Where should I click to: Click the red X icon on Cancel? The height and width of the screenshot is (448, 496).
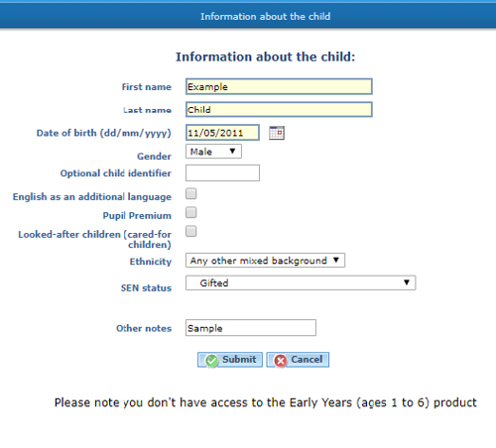click(x=281, y=361)
